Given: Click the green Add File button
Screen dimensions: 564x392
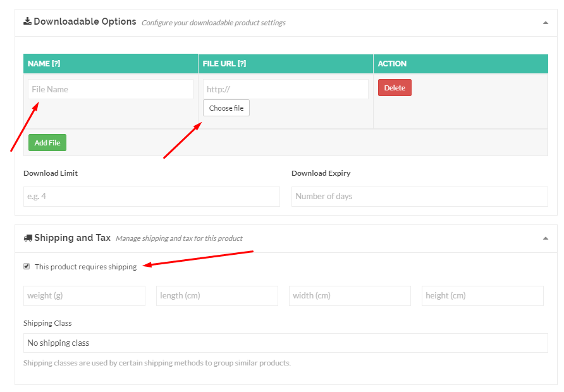Looking at the screenshot, I should click(x=47, y=143).
